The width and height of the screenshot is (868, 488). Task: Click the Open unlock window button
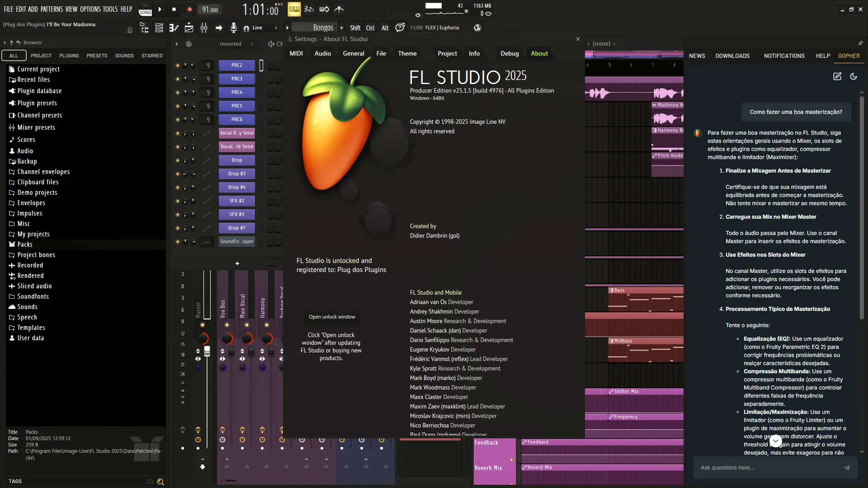coord(332,317)
